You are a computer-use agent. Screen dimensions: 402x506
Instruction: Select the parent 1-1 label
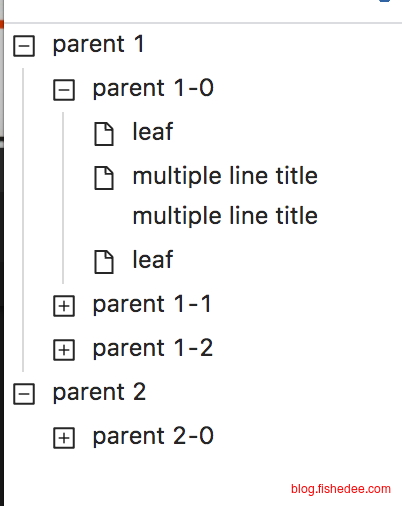(x=152, y=304)
